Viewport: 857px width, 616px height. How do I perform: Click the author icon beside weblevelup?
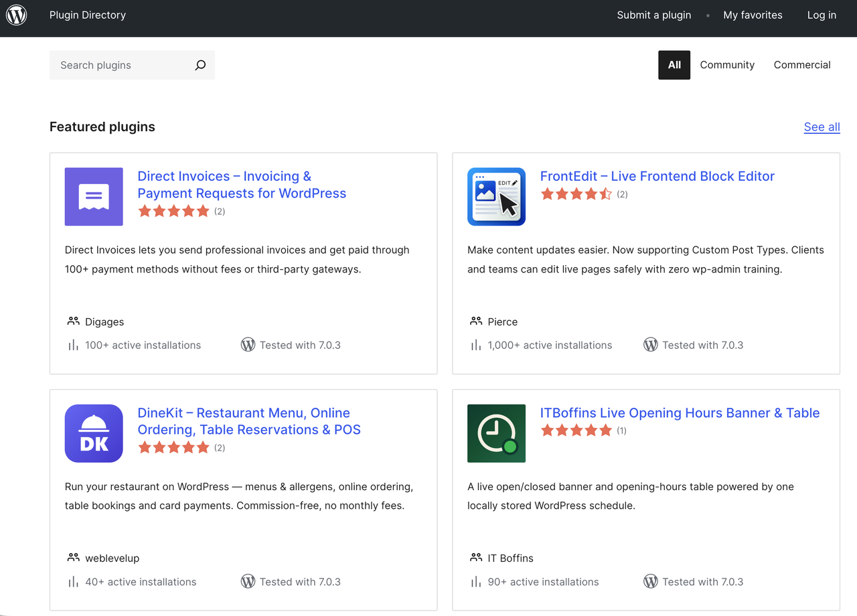74,558
